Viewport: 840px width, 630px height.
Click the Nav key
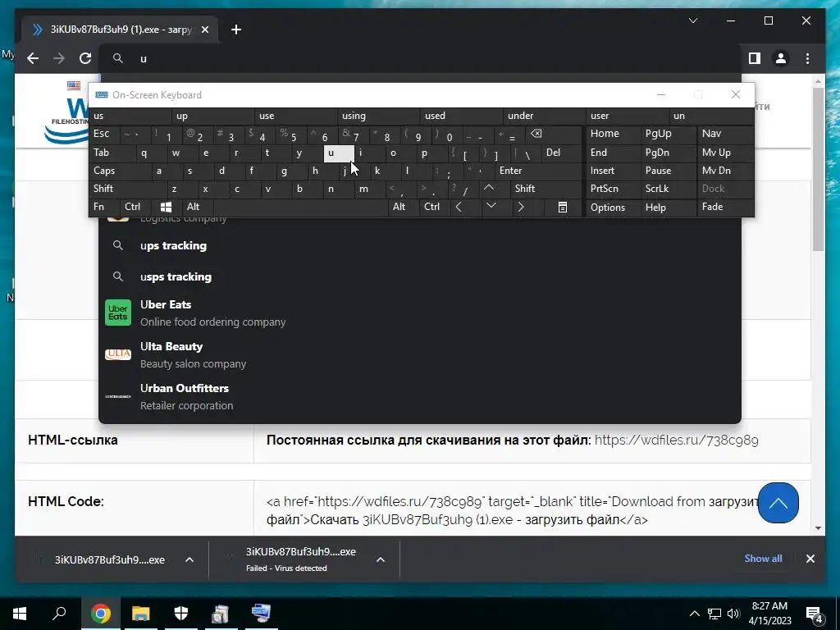(725, 134)
